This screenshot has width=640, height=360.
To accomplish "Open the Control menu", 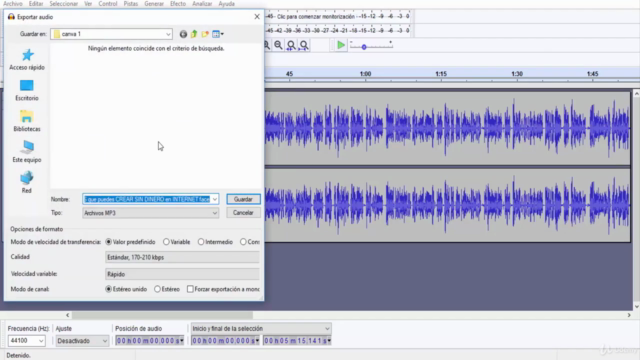I will (108, 4).
